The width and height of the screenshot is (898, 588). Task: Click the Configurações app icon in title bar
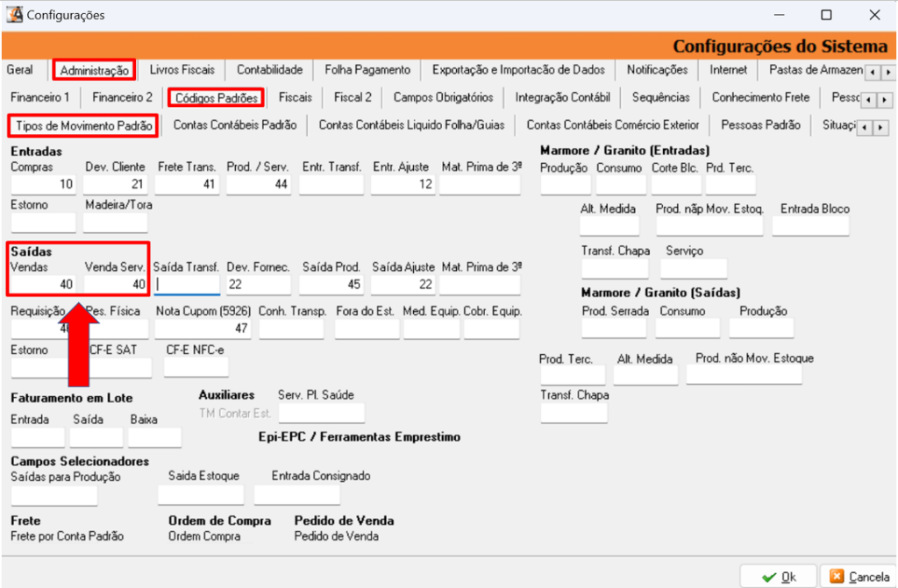pyautogui.click(x=14, y=15)
